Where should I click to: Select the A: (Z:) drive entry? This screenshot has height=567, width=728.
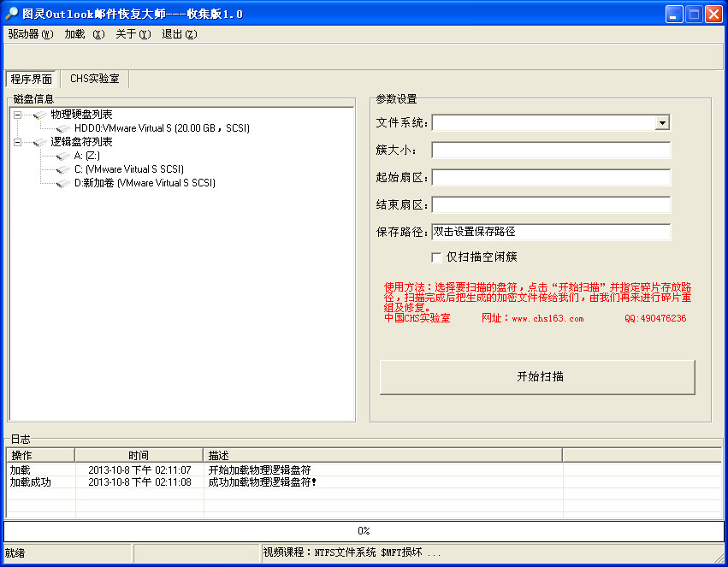click(86, 156)
